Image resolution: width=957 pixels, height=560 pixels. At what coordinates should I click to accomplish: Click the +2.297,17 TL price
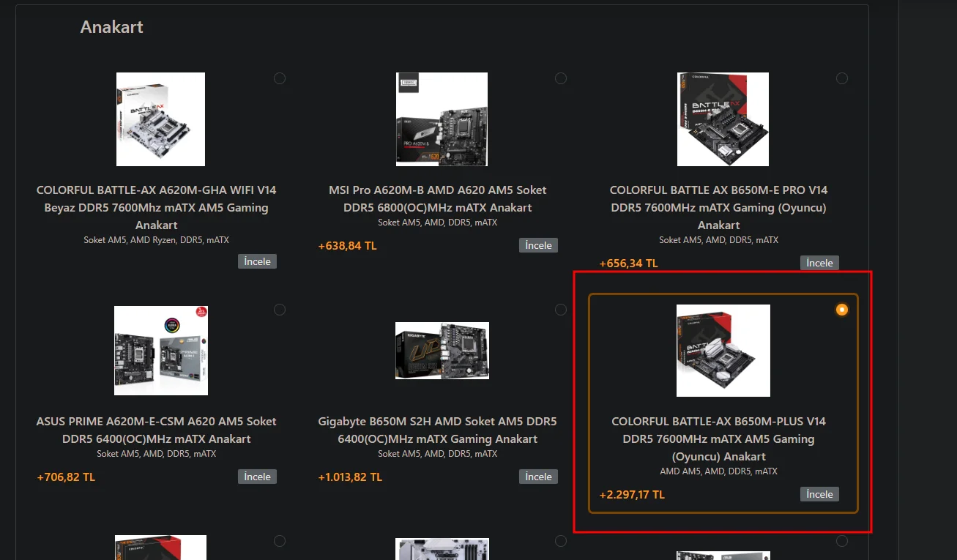pos(632,495)
